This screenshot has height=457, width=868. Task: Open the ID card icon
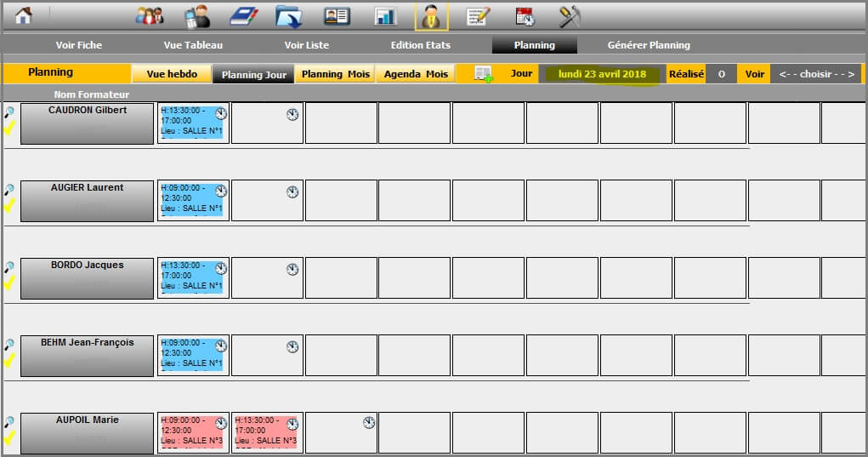tap(337, 16)
